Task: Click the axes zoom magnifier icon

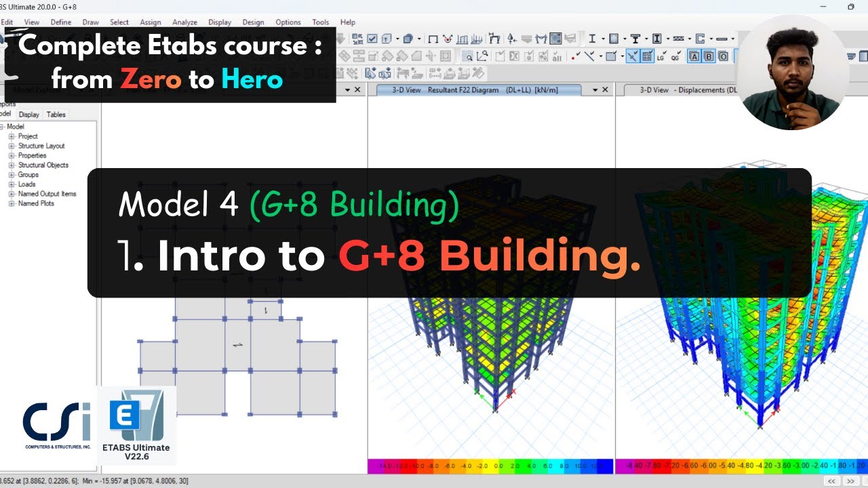Action: [x=482, y=56]
